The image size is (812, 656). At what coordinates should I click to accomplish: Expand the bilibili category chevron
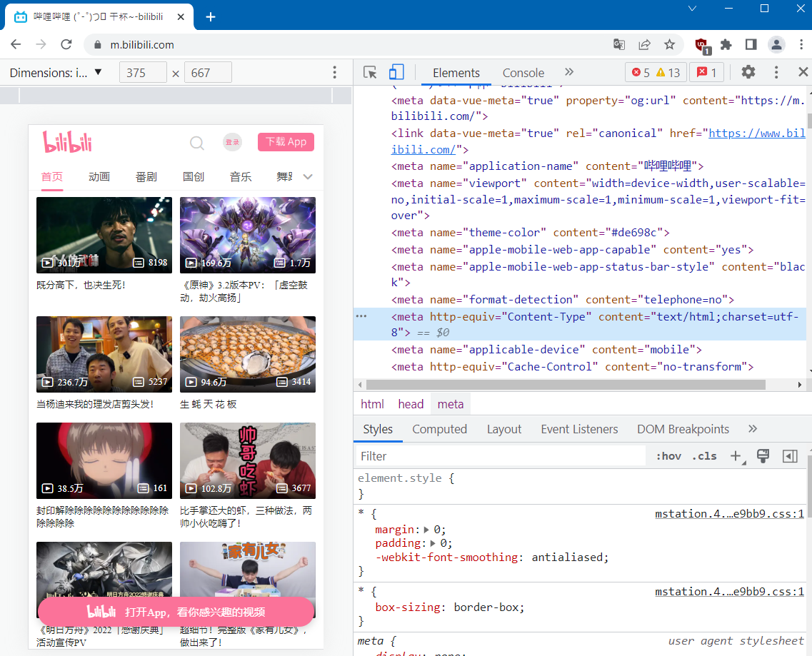(308, 176)
